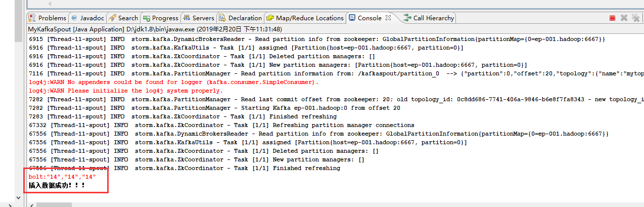Terminate the running program with red stop icon
This screenshot has width=644, height=207.
tap(612, 18)
